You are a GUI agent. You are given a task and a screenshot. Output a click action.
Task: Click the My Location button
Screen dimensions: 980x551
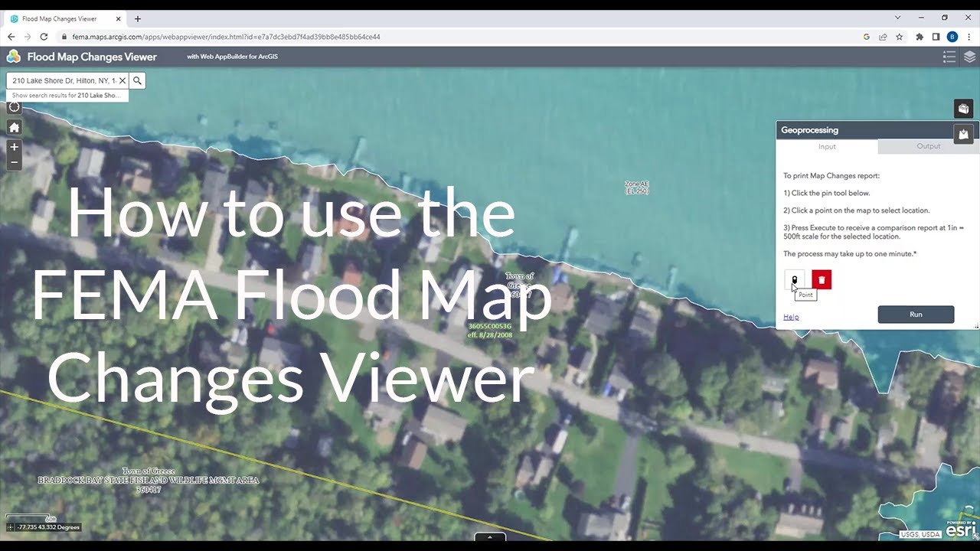tap(14, 107)
